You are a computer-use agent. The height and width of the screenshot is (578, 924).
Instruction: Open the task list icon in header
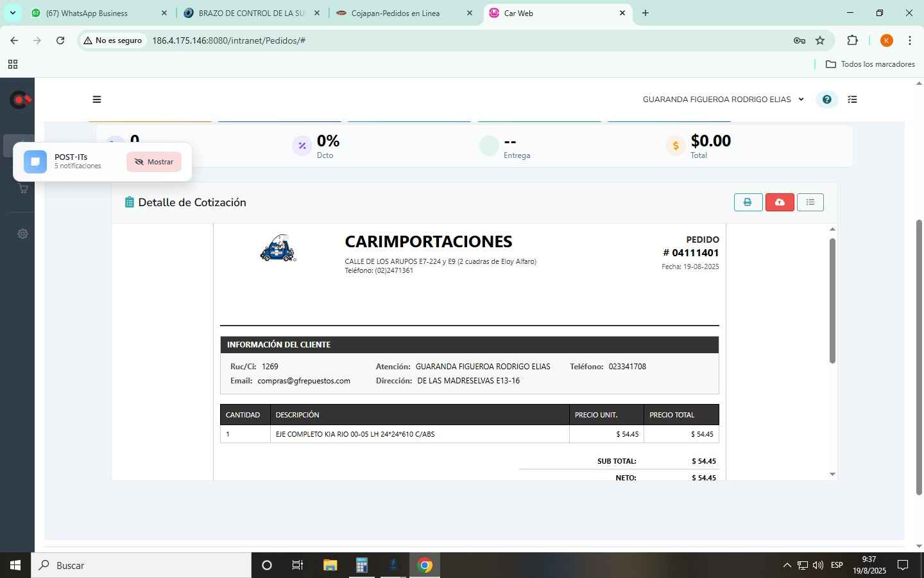tap(852, 100)
